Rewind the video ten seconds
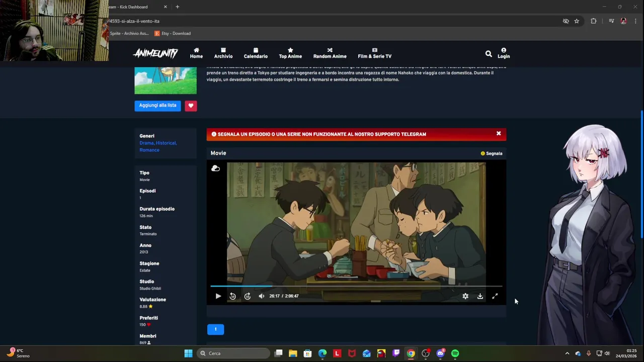The width and height of the screenshot is (644, 362). tap(232, 296)
